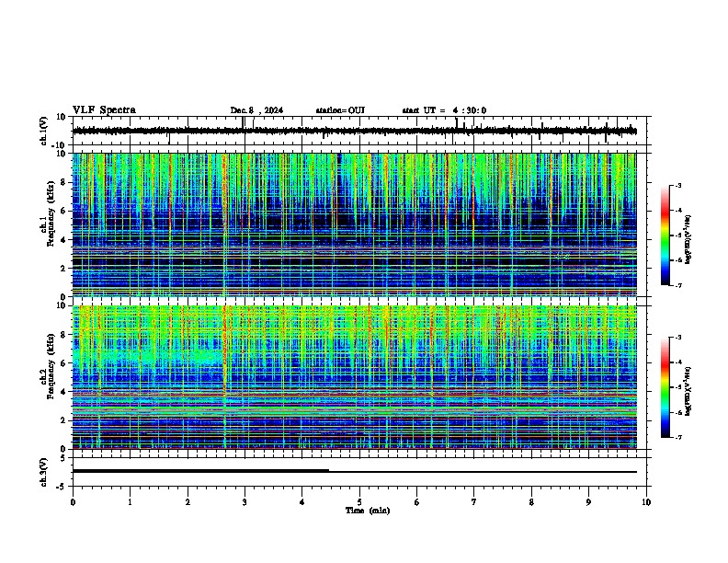
Task: Click the "-5" tick on the ch.3(V) axis
Action: [x=62, y=487]
